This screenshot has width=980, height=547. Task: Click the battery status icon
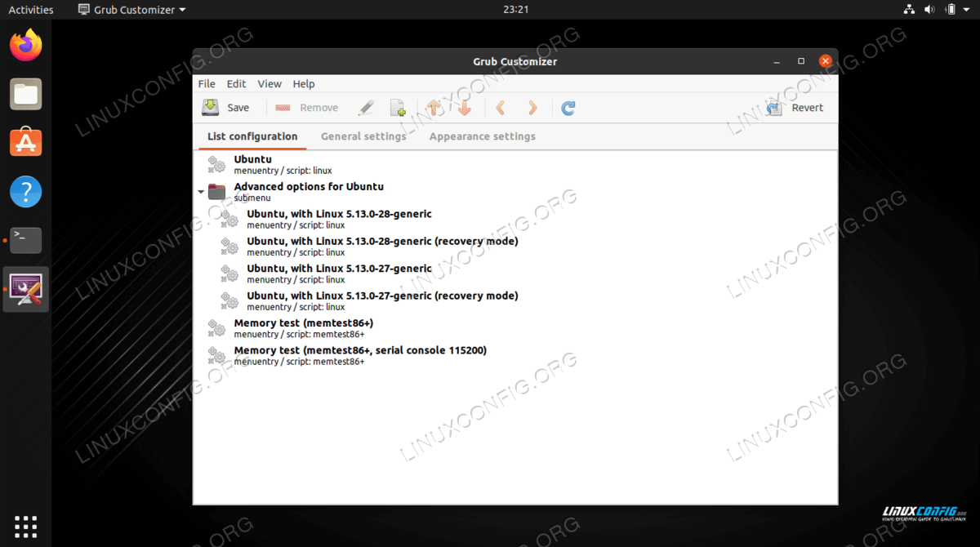click(950, 10)
